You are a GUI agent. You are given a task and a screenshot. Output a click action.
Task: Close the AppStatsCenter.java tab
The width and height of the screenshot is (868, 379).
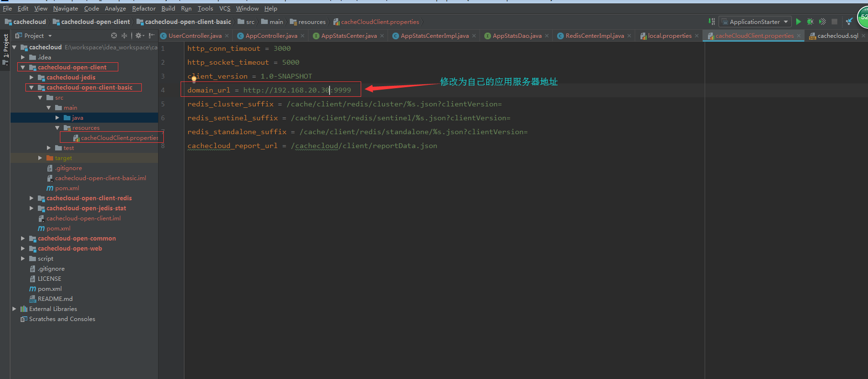point(382,36)
